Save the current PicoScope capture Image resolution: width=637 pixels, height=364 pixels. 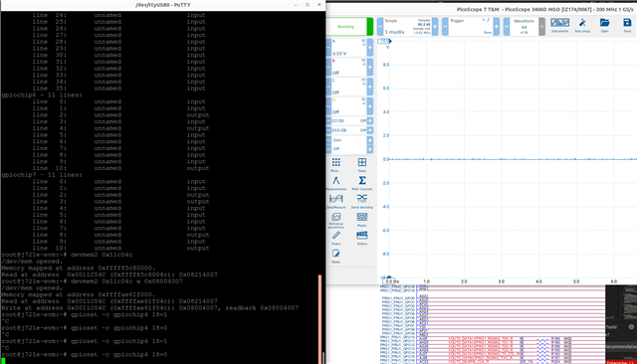tap(627, 25)
